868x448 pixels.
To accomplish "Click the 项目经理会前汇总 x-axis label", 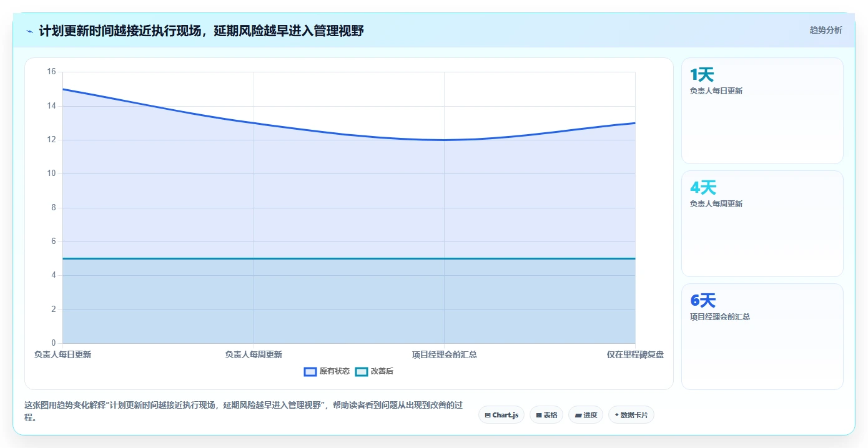I will pyautogui.click(x=445, y=354).
